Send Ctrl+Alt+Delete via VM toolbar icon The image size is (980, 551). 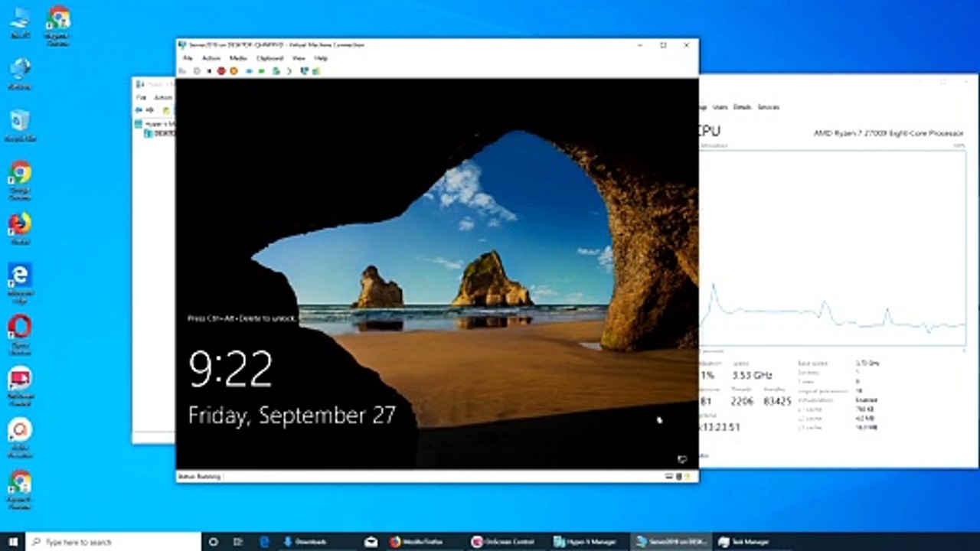click(182, 71)
